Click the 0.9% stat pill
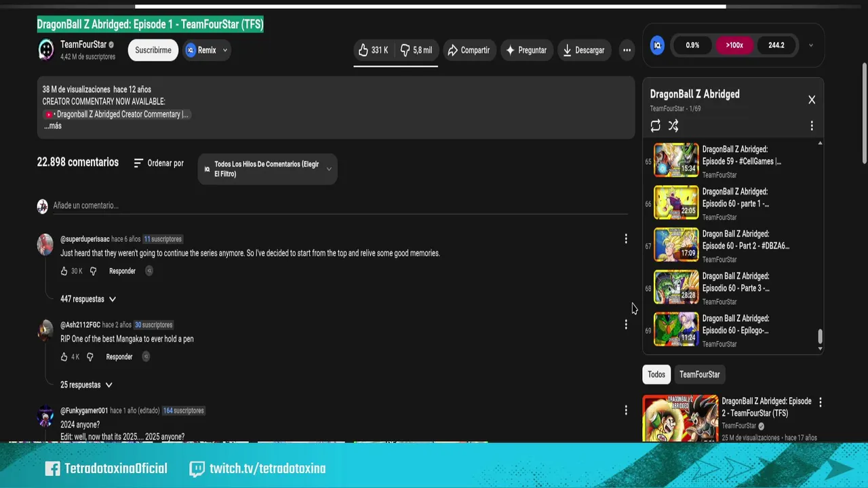Viewport: 868px width, 488px height. [x=692, y=45]
